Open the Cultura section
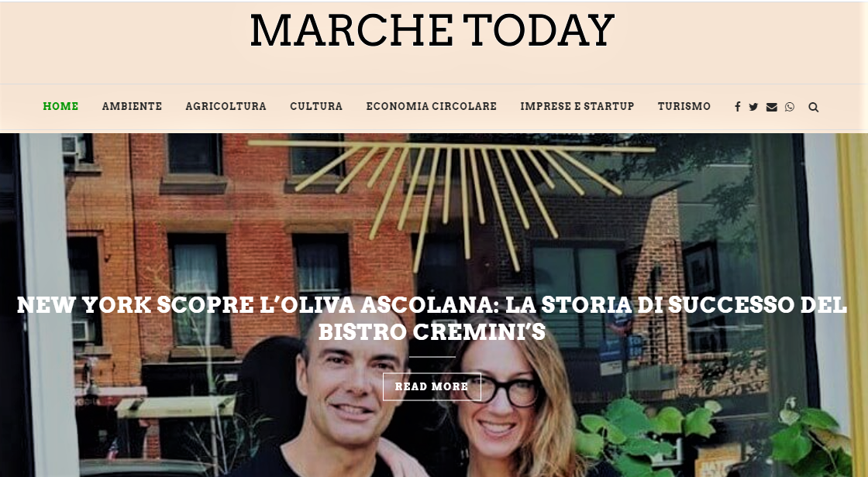The width and height of the screenshot is (868, 477). pyautogui.click(x=316, y=106)
